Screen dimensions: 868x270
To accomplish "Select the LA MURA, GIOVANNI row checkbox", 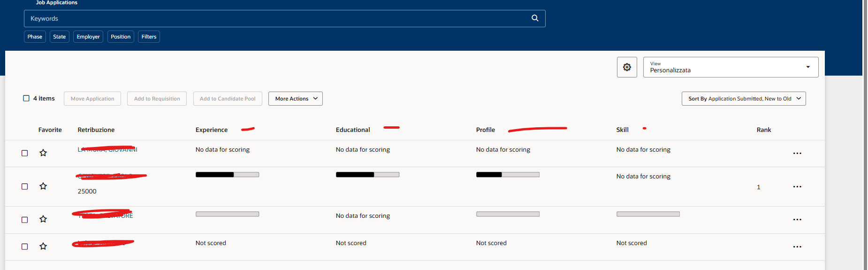I will pos(25,153).
